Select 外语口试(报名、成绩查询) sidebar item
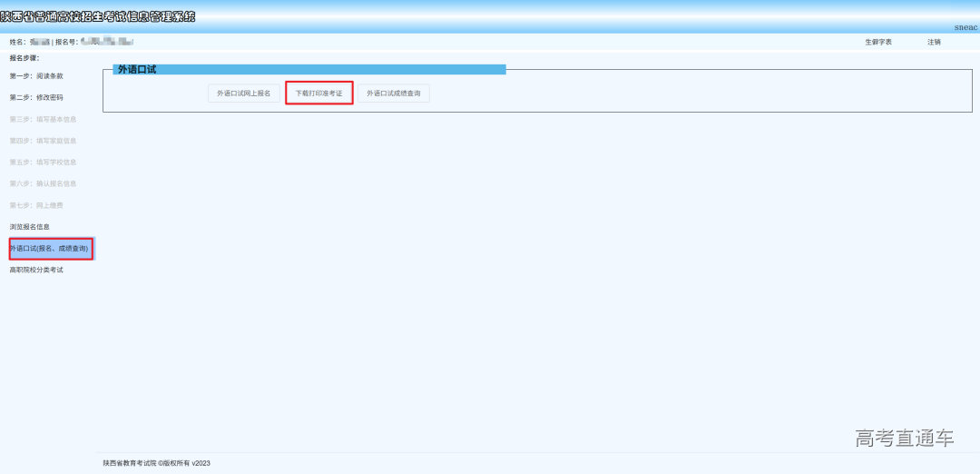Image resolution: width=980 pixels, height=474 pixels. tap(50, 249)
